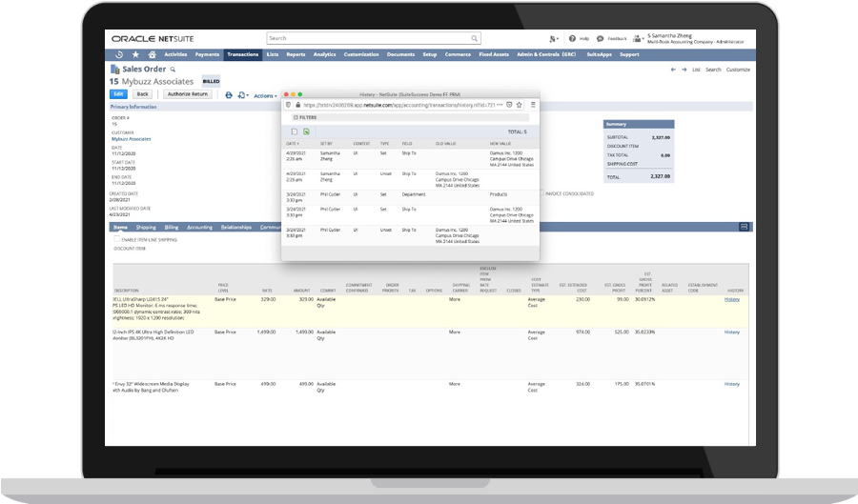Click the Oracle NetSuite logo
Viewport: 858px width, 504px height.
pos(153,39)
